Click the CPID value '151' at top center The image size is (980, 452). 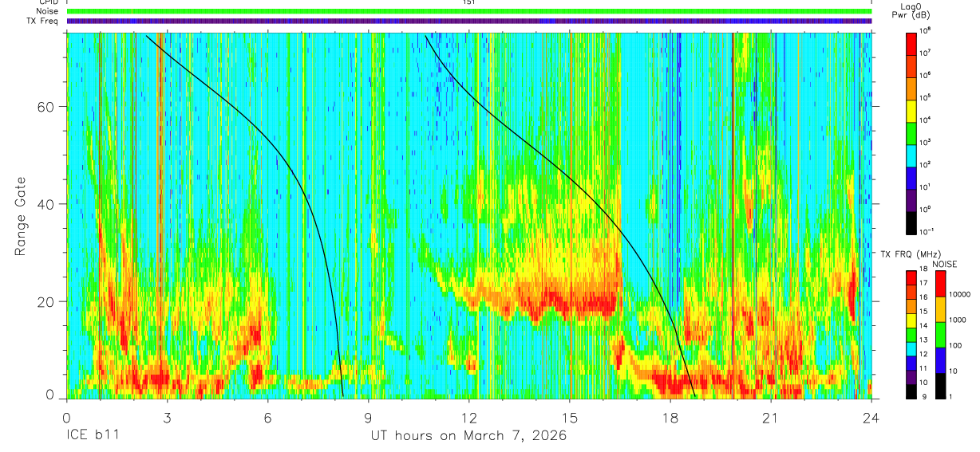coord(469,2)
